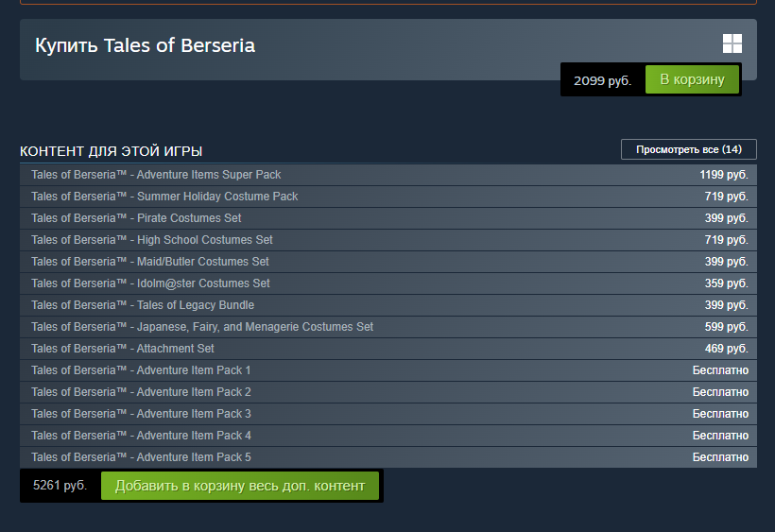The width and height of the screenshot is (775, 532).
Task: Open Attachment Set DLC page
Action: pyautogui.click(x=123, y=349)
